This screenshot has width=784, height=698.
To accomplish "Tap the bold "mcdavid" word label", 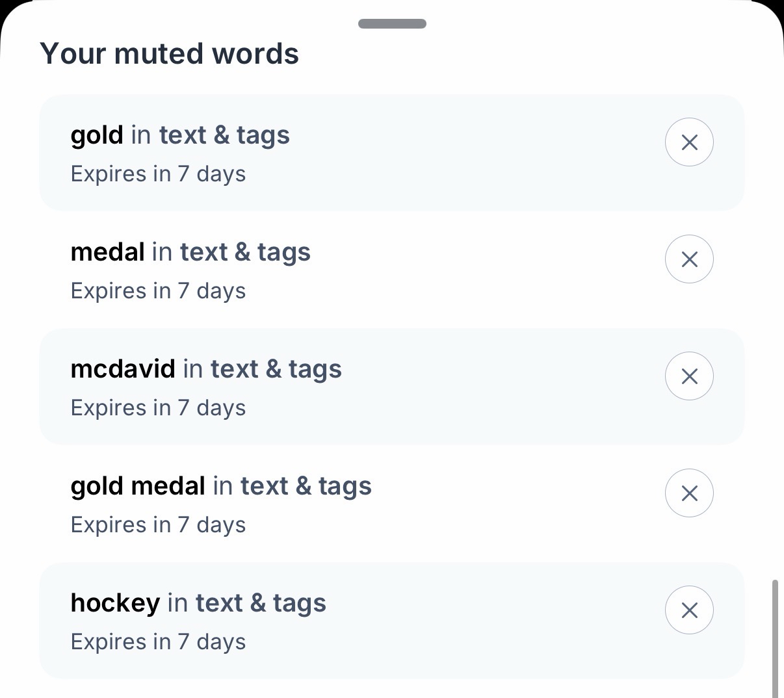I will (x=123, y=369).
